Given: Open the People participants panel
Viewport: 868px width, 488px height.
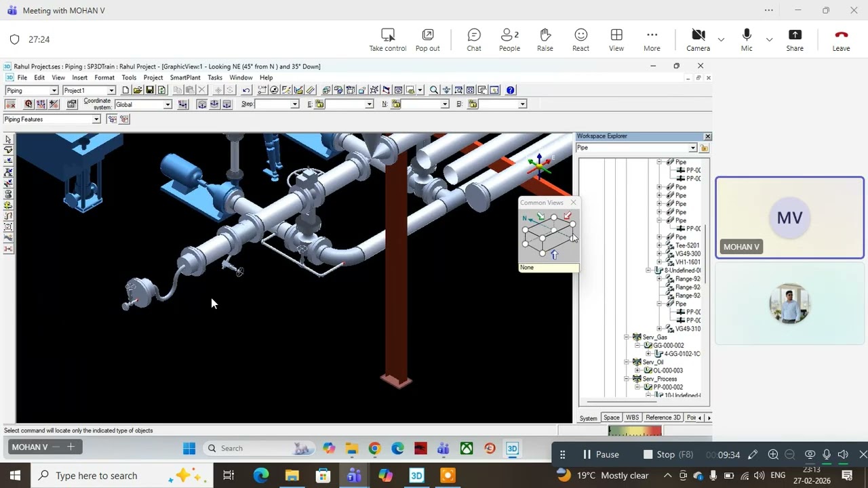Looking at the screenshot, I should pyautogui.click(x=509, y=40).
